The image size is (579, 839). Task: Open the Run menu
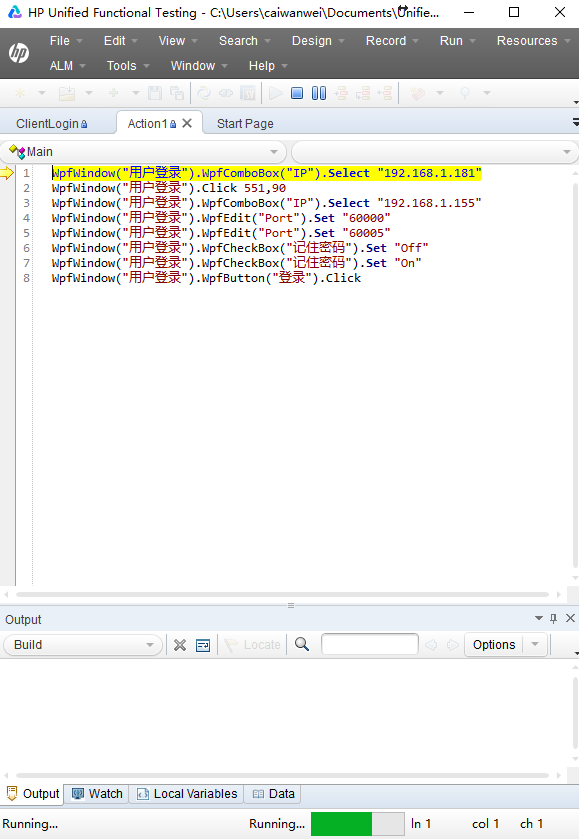click(x=458, y=41)
